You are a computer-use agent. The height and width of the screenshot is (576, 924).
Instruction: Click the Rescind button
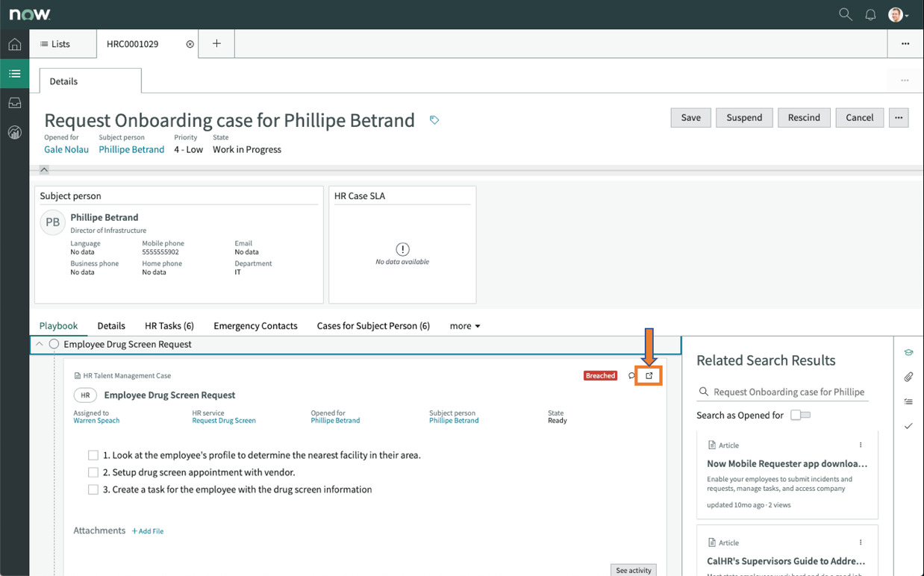[804, 117]
